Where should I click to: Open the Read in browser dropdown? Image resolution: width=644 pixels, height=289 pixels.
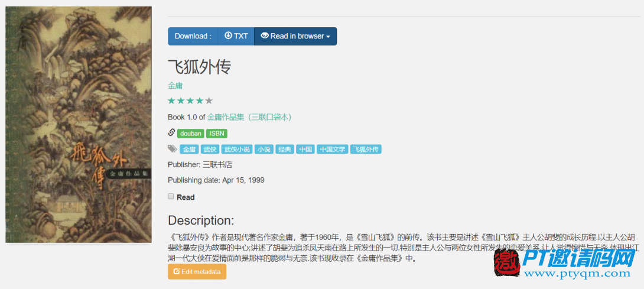[295, 36]
